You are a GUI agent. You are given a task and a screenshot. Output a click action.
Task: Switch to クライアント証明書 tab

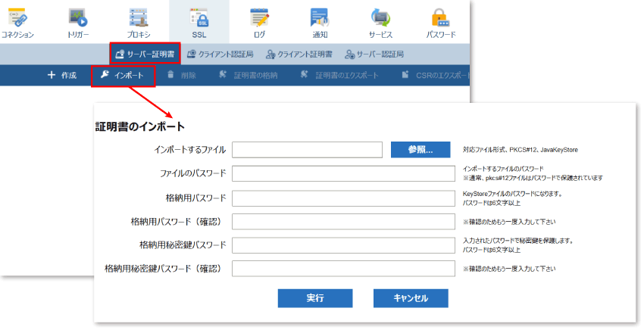299,54
